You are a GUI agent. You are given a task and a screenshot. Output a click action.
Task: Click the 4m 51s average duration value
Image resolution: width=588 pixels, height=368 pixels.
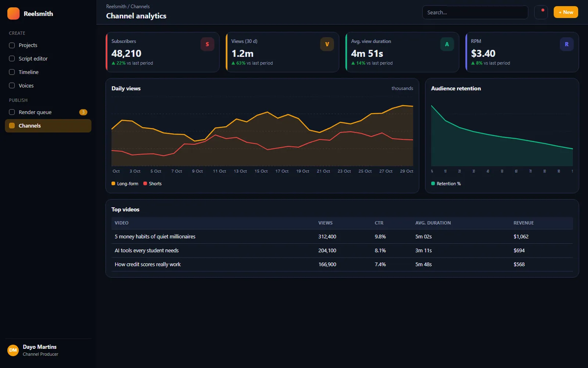tap(367, 54)
